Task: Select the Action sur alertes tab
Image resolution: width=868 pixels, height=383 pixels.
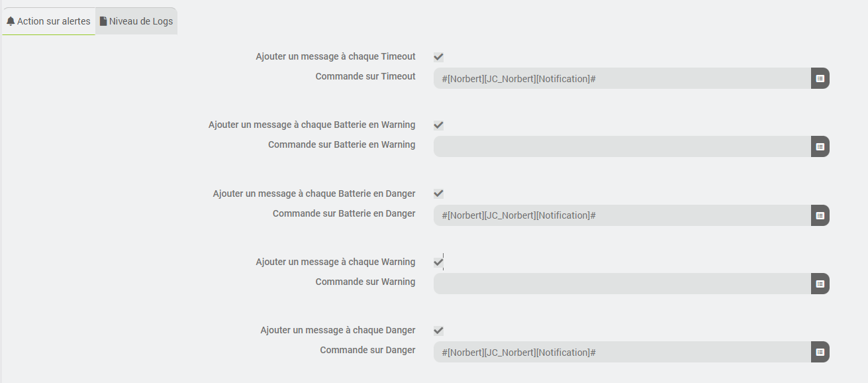Action: coord(49,21)
